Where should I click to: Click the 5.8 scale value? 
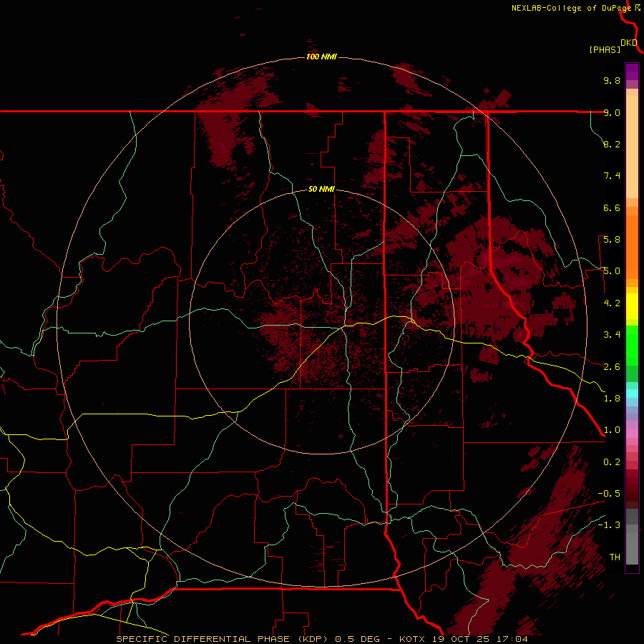click(x=612, y=240)
